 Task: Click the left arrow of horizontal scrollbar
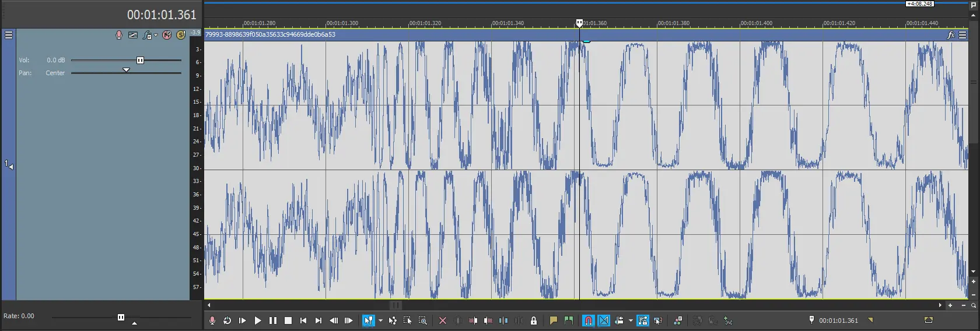(x=209, y=305)
